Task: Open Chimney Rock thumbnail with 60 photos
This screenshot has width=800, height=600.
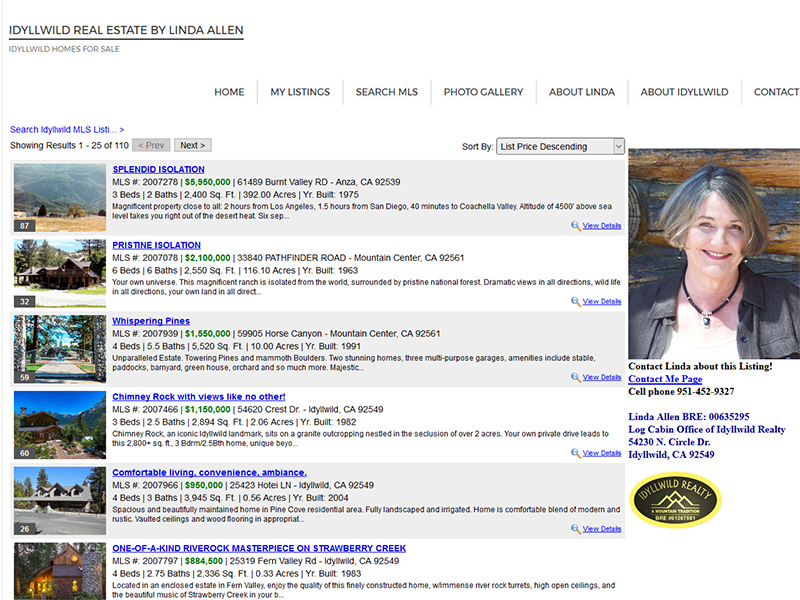Action: (60, 425)
